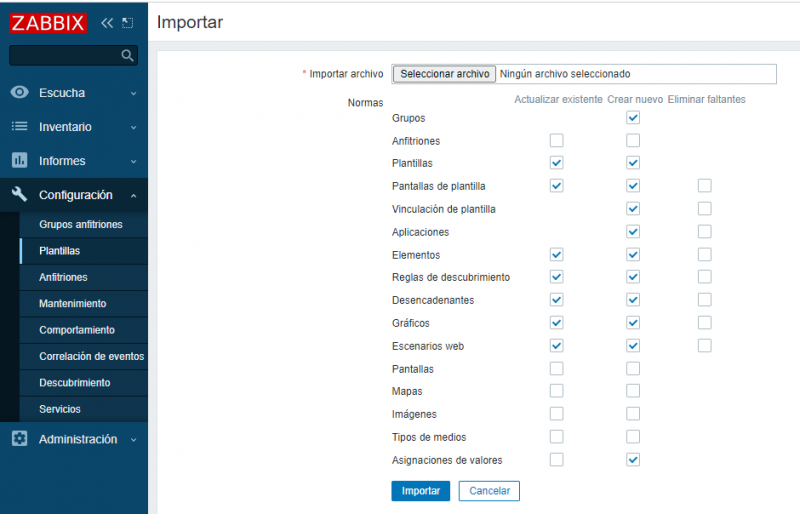Uncheck Reglas de descubrimiento Crear nuevo

pyautogui.click(x=633, y=277)
